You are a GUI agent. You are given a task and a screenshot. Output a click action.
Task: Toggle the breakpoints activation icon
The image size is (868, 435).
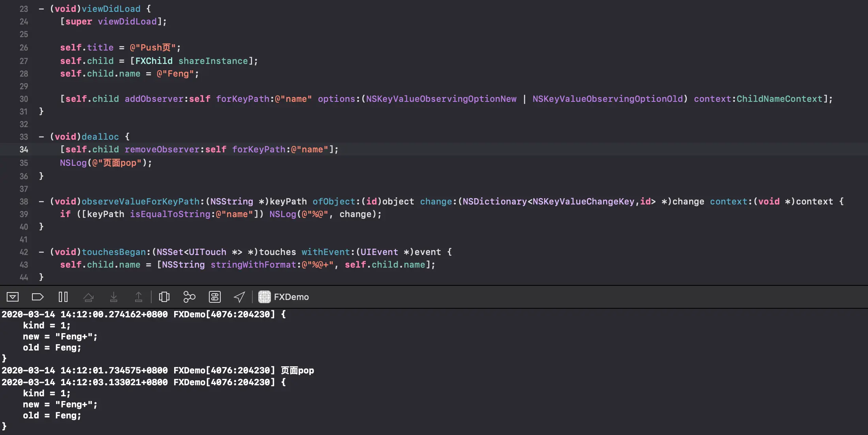click(38, 297)
